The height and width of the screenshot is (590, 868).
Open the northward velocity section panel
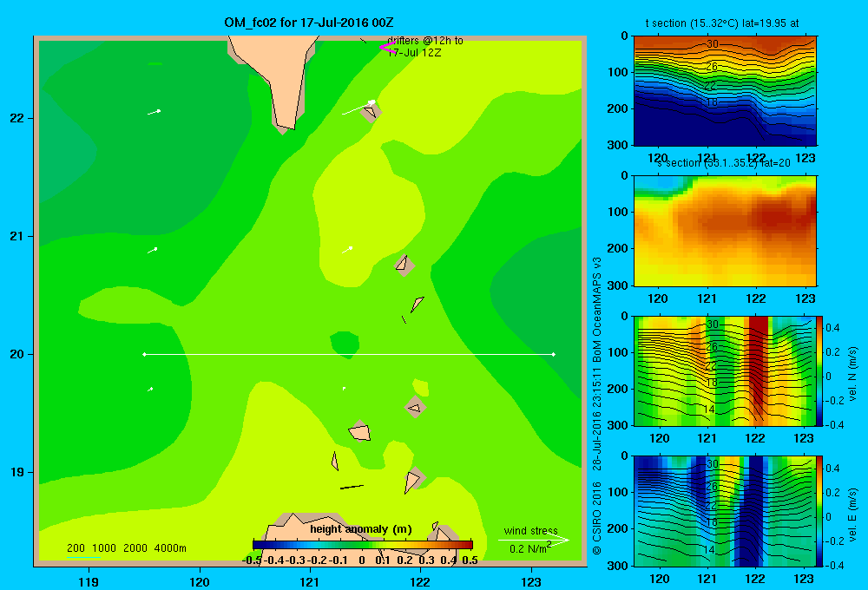click(725, 370)
